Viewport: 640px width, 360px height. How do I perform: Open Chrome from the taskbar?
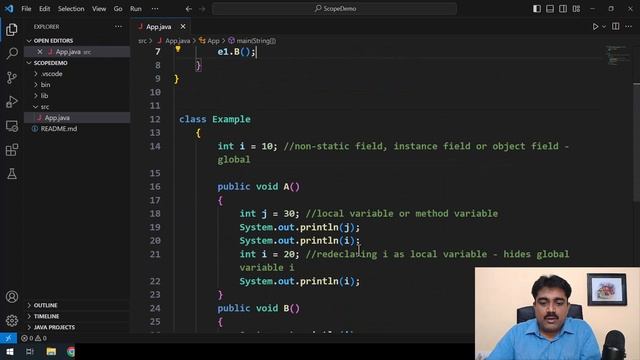71,351
